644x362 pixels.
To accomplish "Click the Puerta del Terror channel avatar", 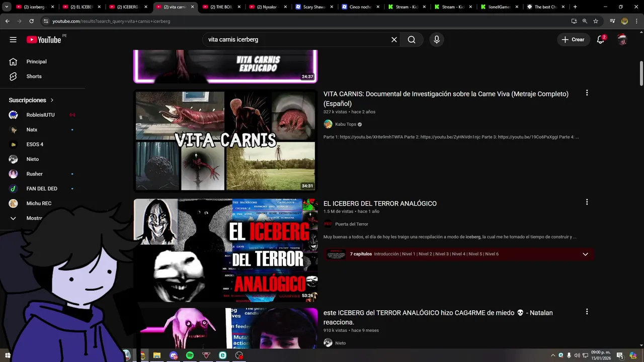I will click(328, 224).
